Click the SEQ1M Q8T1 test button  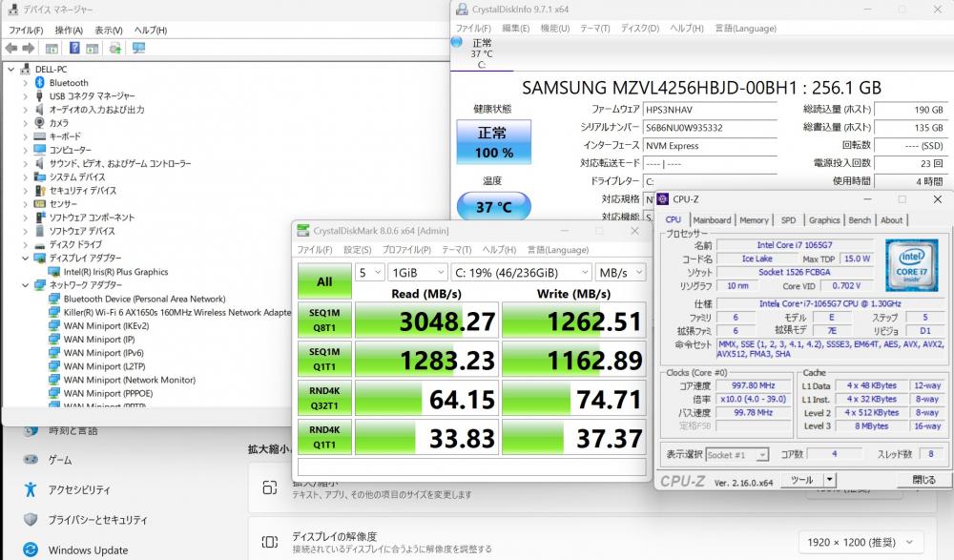[324, 321]
